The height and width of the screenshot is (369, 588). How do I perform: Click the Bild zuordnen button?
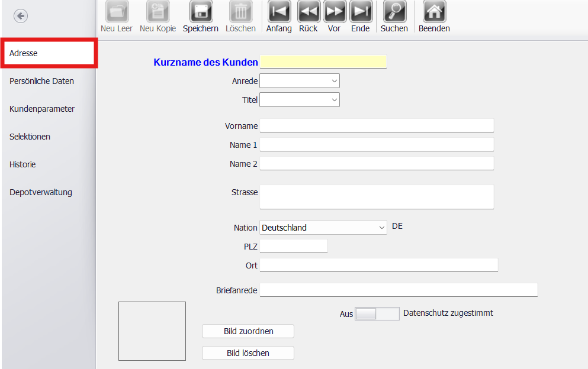click(x=248, y=331)
